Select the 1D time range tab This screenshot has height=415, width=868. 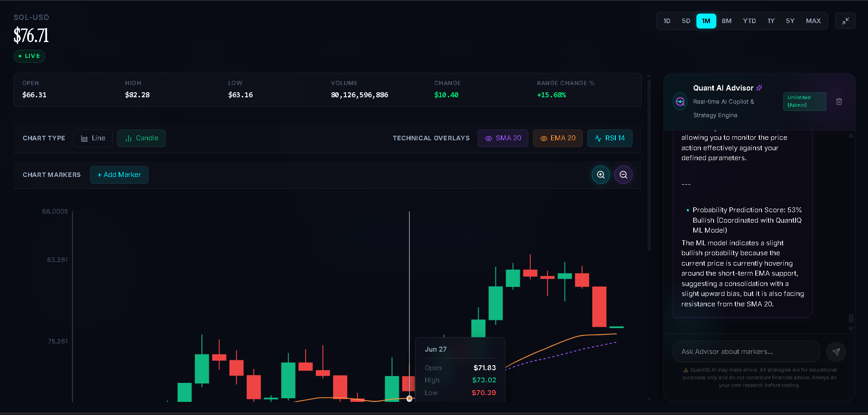click(667, 21)
